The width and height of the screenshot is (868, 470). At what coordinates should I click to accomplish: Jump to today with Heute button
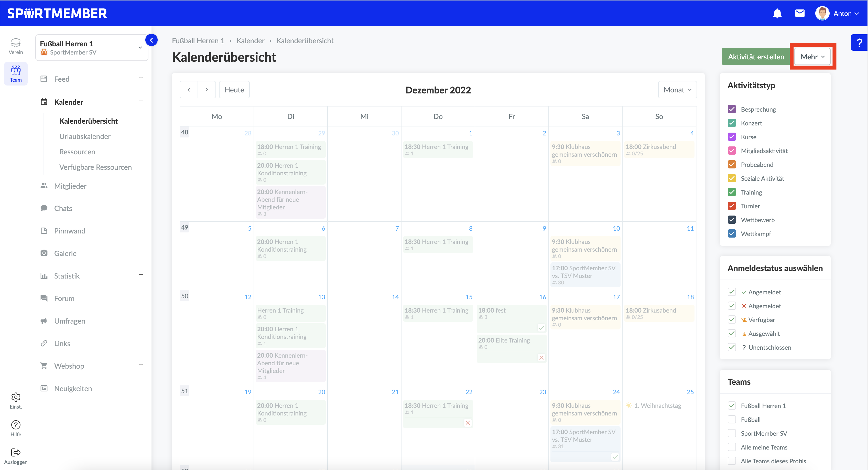(234, 90)
